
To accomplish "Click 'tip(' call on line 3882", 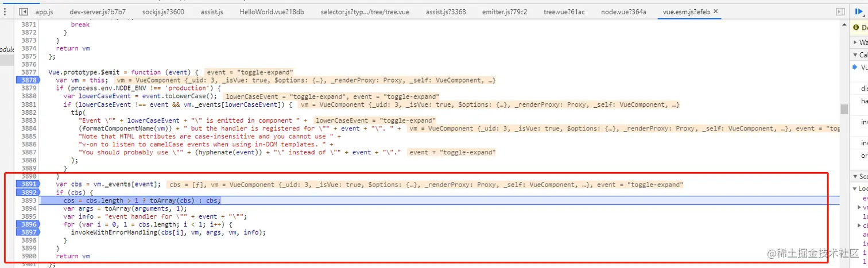I will (x=79, y=112).
